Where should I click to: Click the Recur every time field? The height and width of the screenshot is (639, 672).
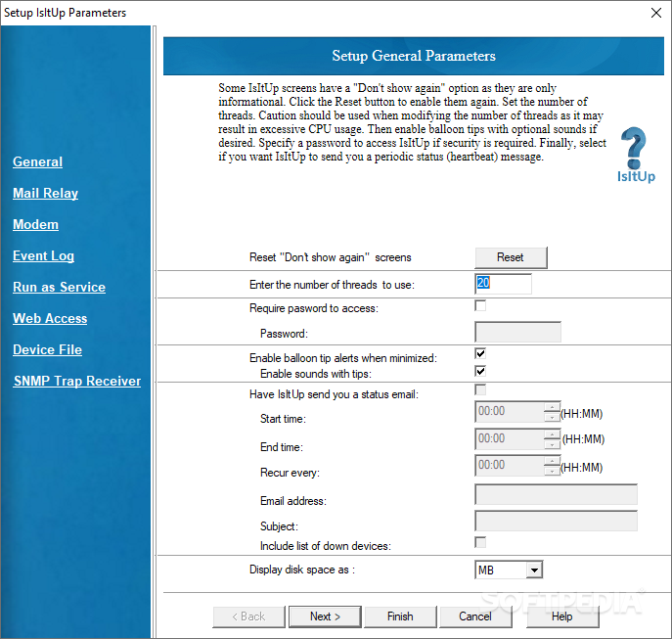point(510,466)
